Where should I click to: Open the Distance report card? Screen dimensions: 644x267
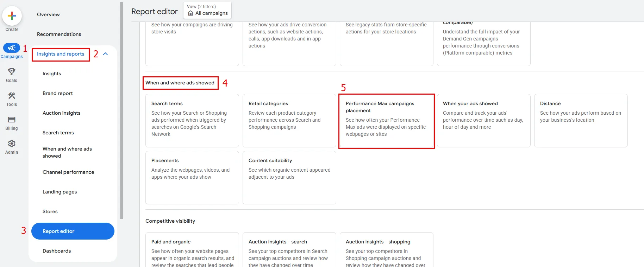pos(581,121)
